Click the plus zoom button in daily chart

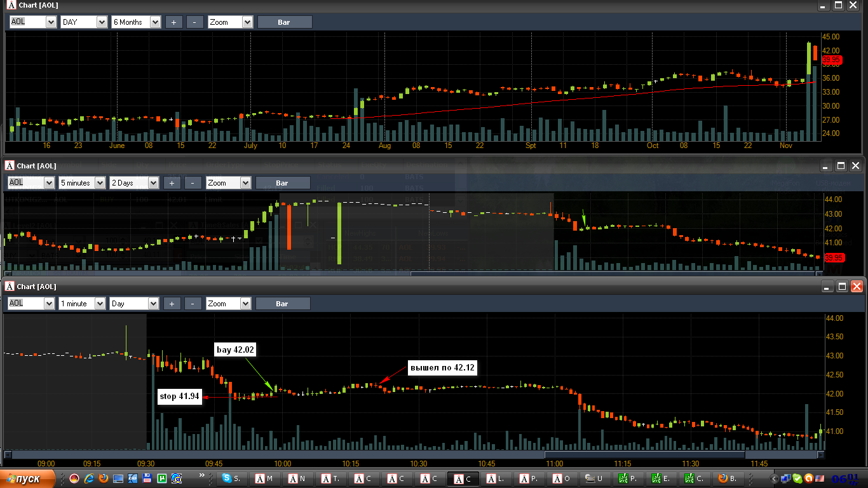click(173, 22)
